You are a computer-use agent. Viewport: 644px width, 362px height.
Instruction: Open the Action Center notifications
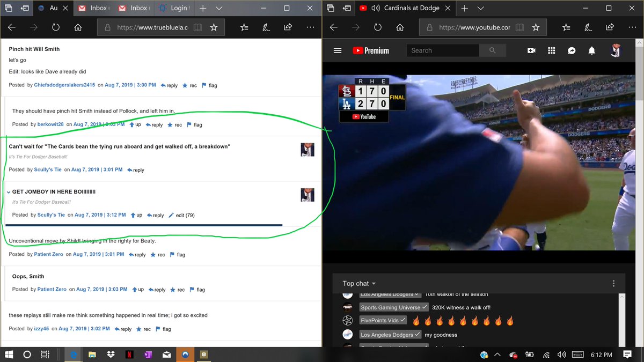point(627,354)
